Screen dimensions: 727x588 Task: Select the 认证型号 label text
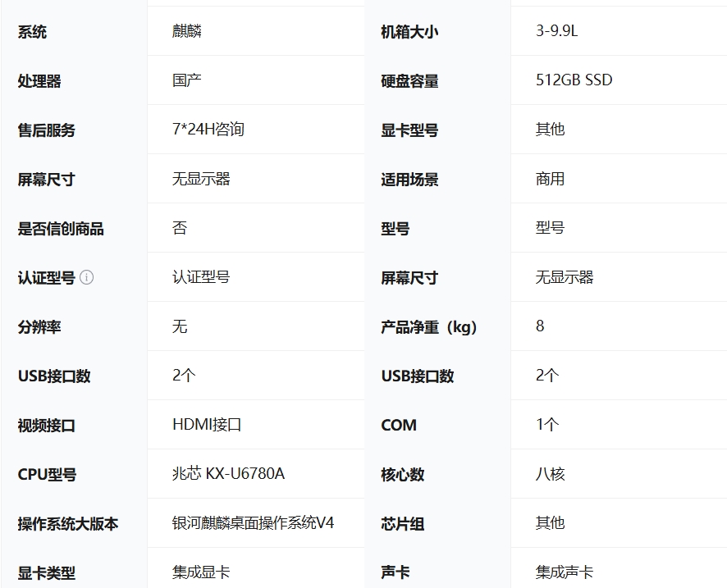click(47, 277)
